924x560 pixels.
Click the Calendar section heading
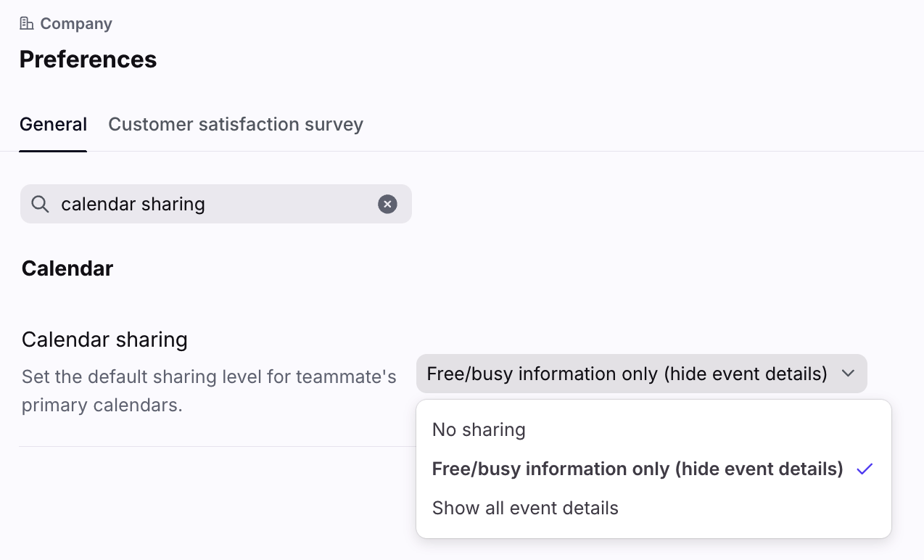pos(67,268)
